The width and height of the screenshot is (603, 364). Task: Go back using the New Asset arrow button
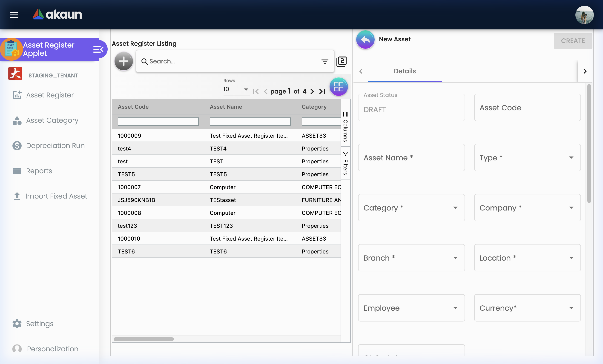[365, 40]
